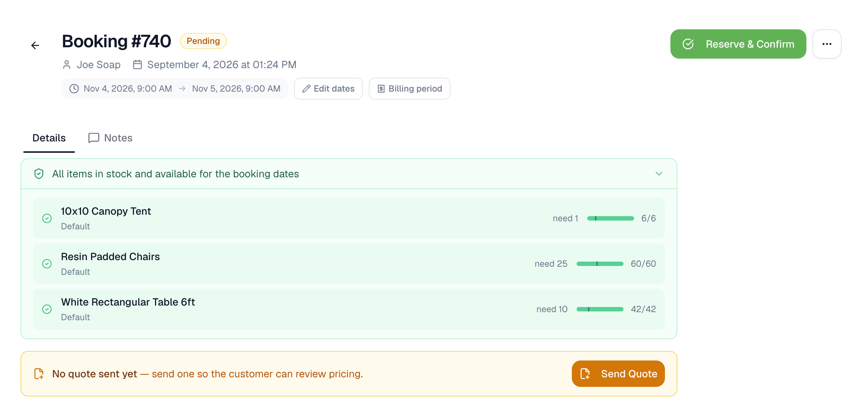Click 'White Rectangular Table 6ft' item name

pos(128,302)
